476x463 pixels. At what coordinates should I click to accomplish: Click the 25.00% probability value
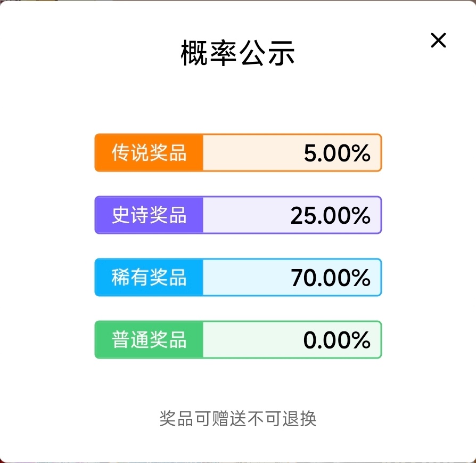click(x=330, y=216)
